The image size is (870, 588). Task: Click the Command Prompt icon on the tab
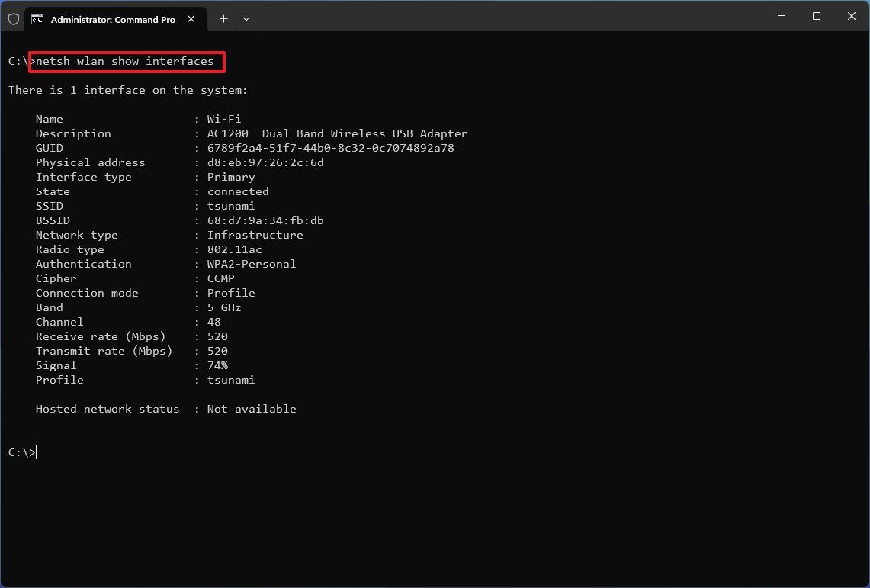click(x=38, y=19)
